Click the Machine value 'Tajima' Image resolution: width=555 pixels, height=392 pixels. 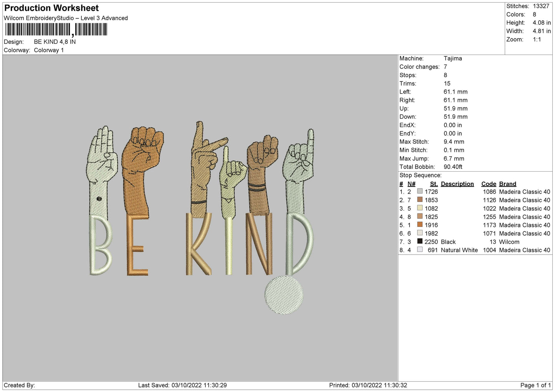[452, 58]
